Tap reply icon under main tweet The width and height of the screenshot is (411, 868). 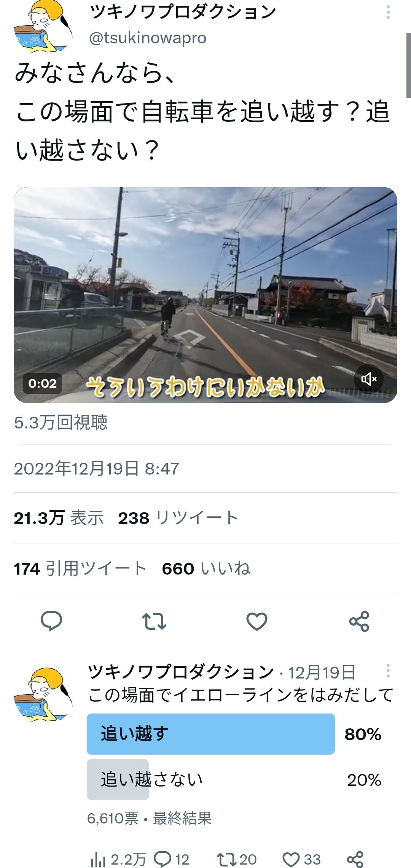tap(51, 621)
